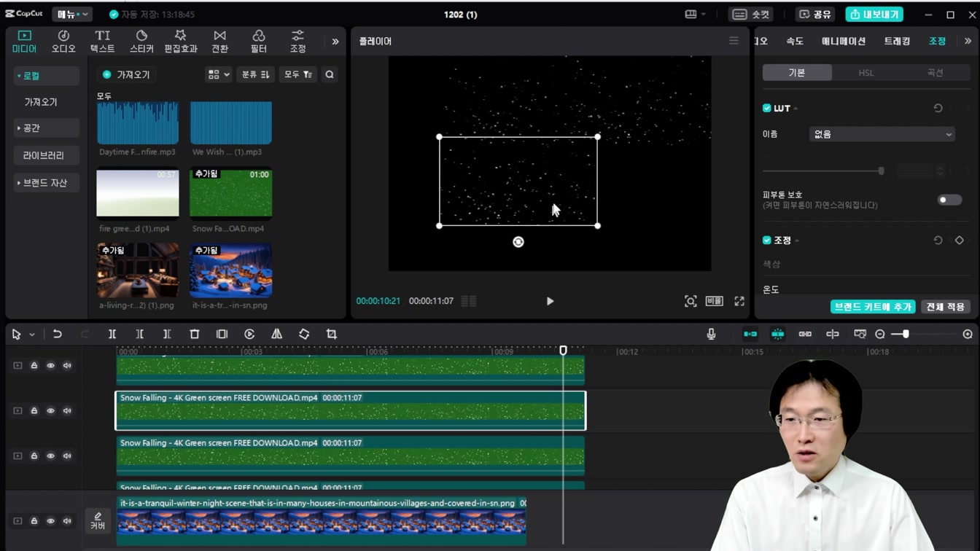This screenshot has width=980, height=551.
Task: Search the media library with magnifier icon
Action: (330, 74)
